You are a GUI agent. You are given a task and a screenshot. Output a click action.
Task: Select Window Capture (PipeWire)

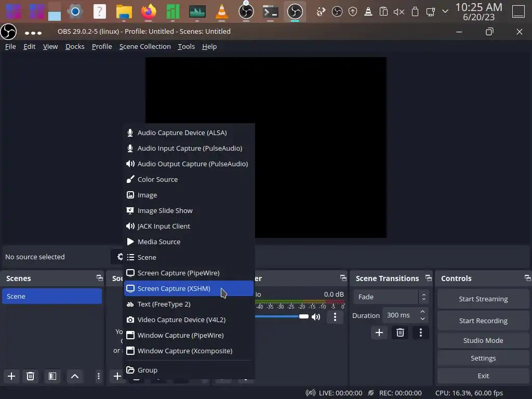(189, 336)
